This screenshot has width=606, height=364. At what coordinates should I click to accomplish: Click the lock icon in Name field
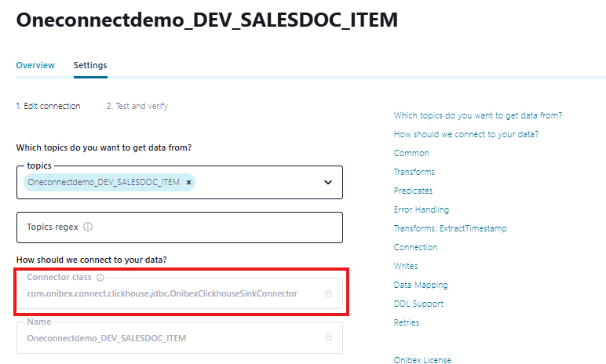coord(328,337)
